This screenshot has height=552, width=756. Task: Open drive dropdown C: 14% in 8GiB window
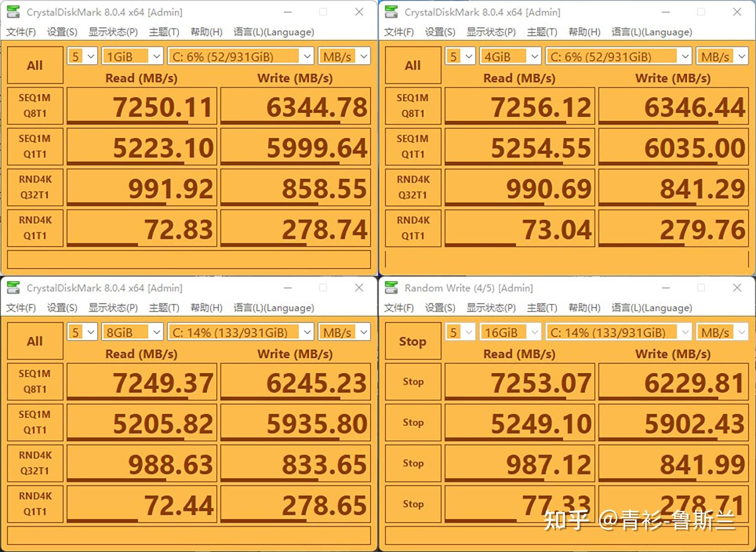click(241, 332)
